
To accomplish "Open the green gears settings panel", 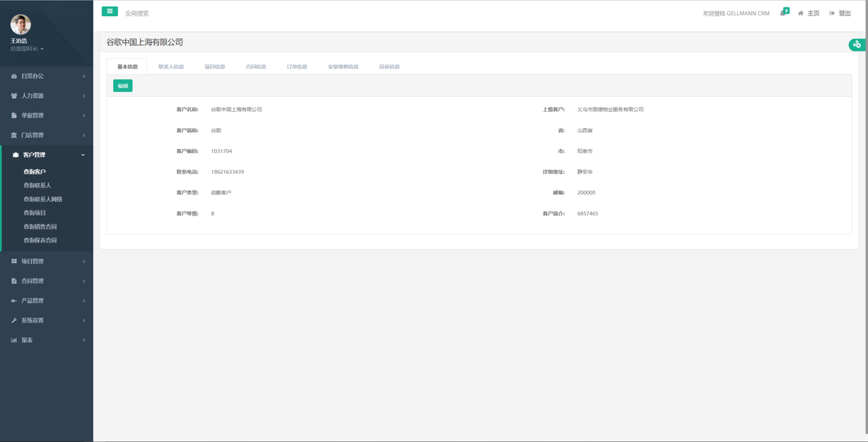I will coord(857,45).
